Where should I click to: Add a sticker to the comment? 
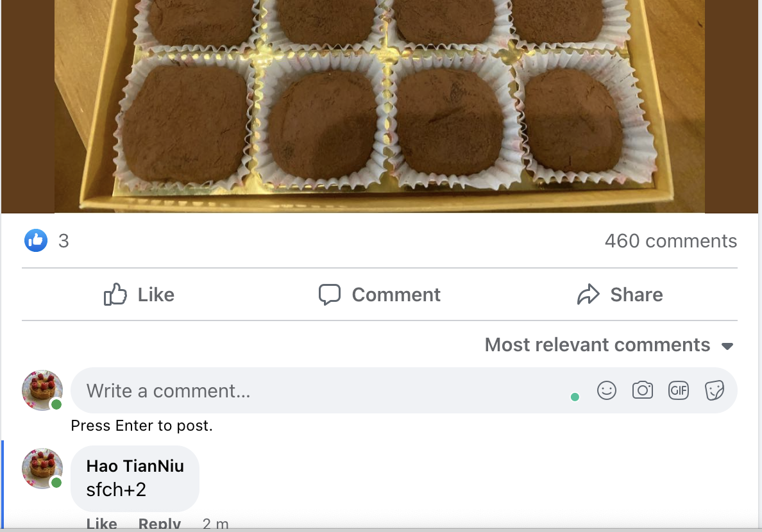(x=715, y=390)
